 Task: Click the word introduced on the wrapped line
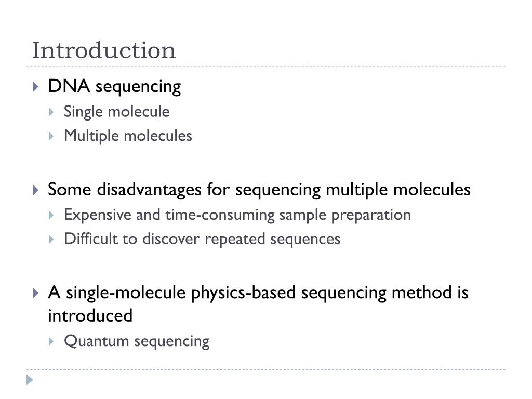(x=90, y=315)
